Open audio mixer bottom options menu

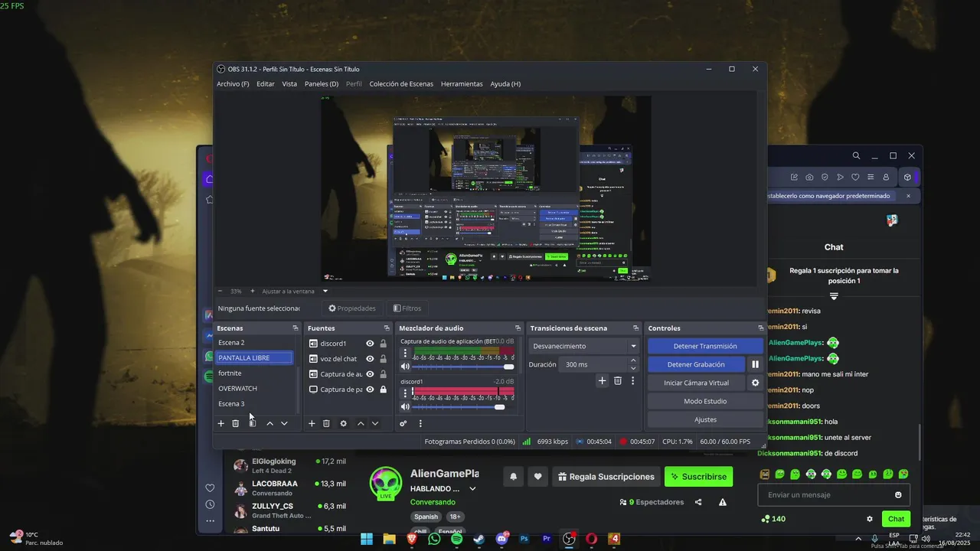click(x=420, y=423)
